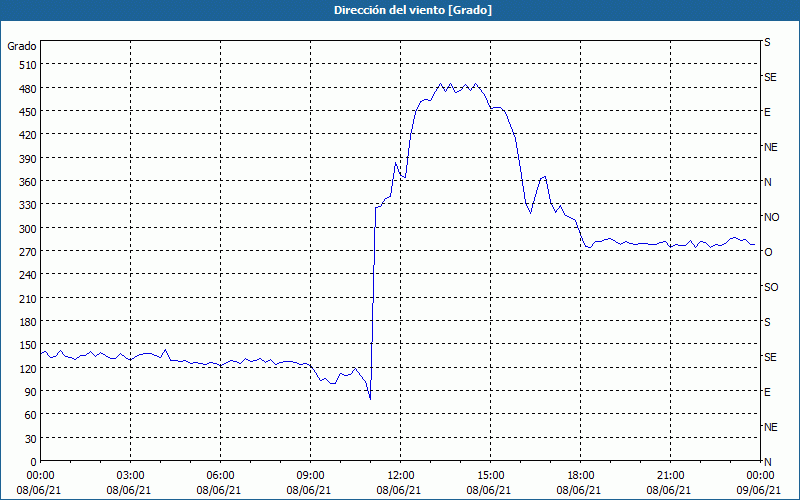
Task: Click the bottommost 'N' compass label on right axis
Action: (767, 462)
